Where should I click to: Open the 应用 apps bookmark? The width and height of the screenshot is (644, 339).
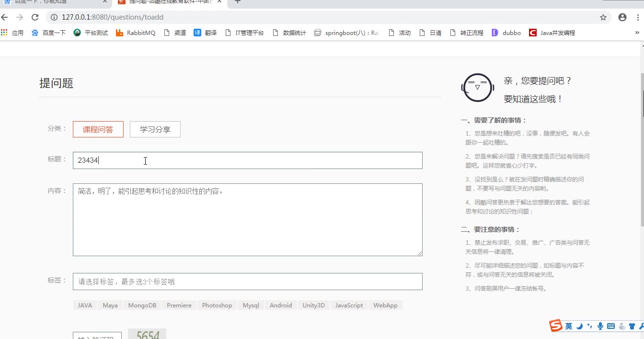12,33
